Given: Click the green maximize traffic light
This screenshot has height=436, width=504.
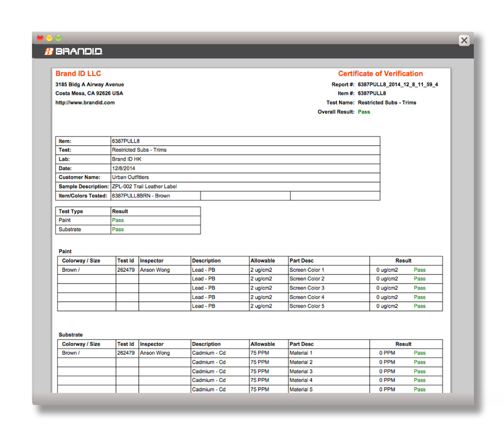Looking at the screenshot, I should click(x=58, y=37).
